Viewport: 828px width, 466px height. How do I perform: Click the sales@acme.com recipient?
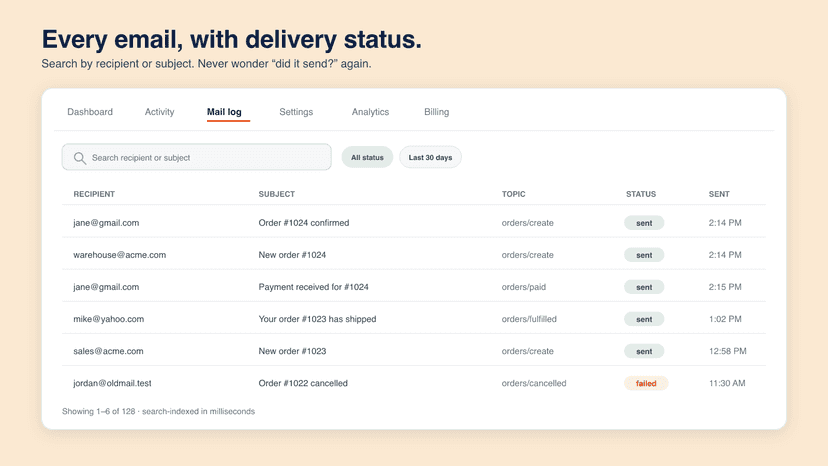click(x=108, y=351)
